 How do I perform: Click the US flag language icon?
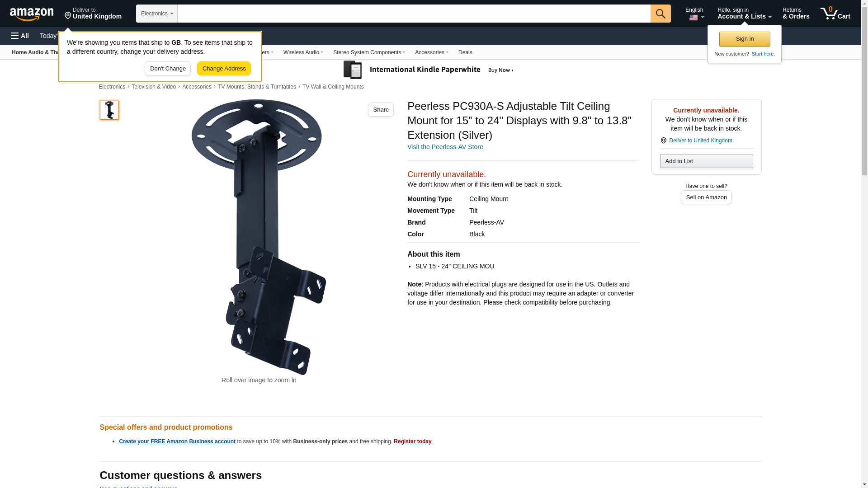[x=693, y=18]
